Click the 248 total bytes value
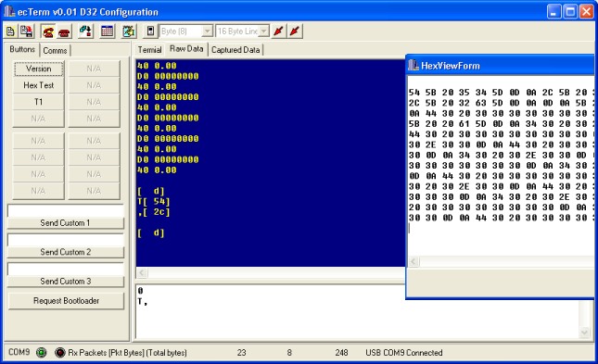The height and width of the screenshot is (364, 598). tap(341, 353)
